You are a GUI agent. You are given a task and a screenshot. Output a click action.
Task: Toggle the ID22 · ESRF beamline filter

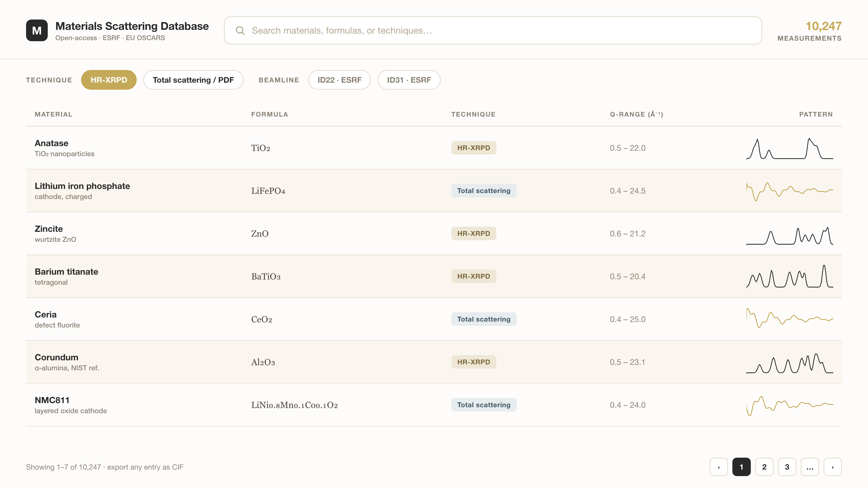point(339,80)
